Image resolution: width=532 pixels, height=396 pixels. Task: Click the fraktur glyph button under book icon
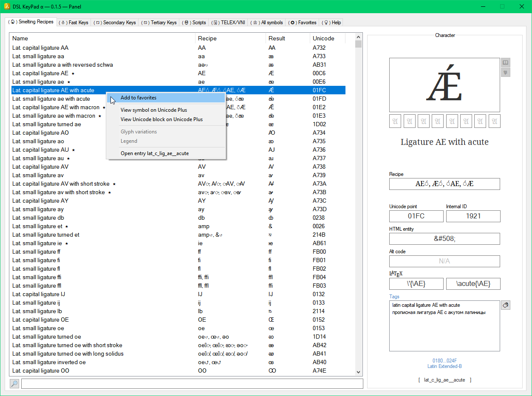(505, 72)
